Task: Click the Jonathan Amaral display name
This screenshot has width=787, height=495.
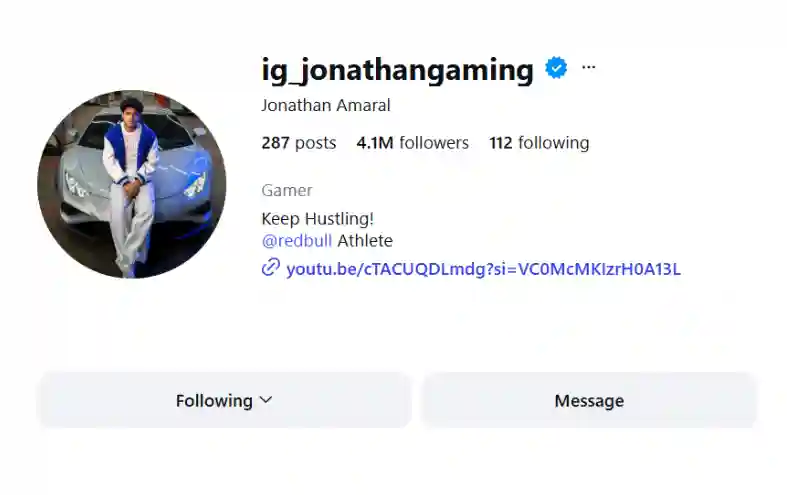Action: pos(326,105)
